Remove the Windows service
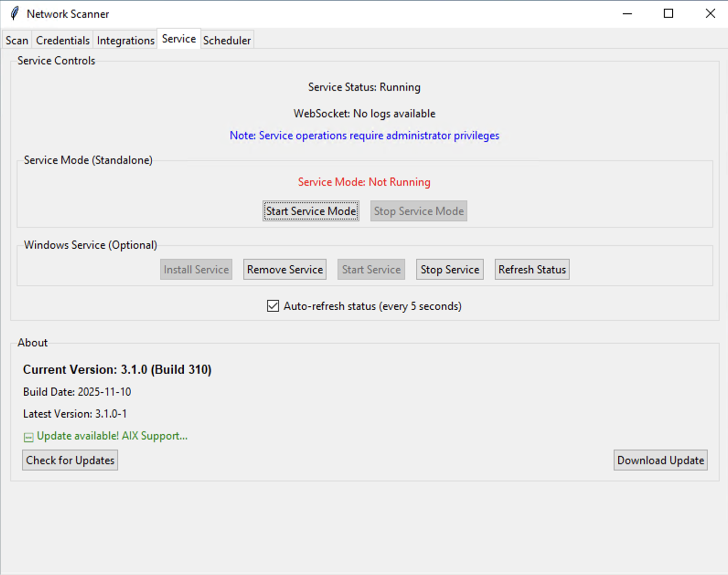This screenshot has width=728, height=575. pyautogui.click(x=285, y=269)
